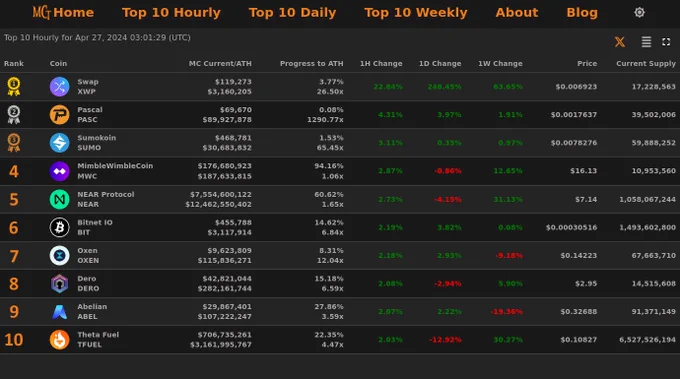Screen dimensions: 680x379
Task: Click the rank number 9
Action: click(14, 312)
